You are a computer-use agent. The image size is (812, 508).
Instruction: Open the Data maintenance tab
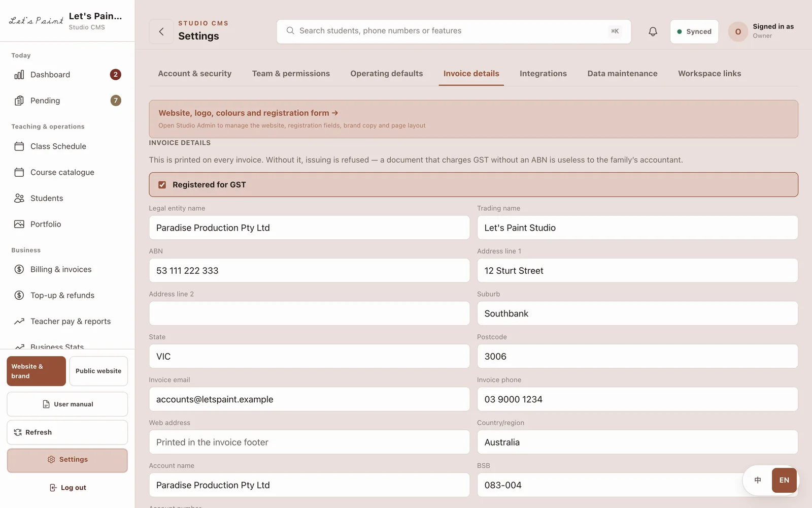click(622, 74)
